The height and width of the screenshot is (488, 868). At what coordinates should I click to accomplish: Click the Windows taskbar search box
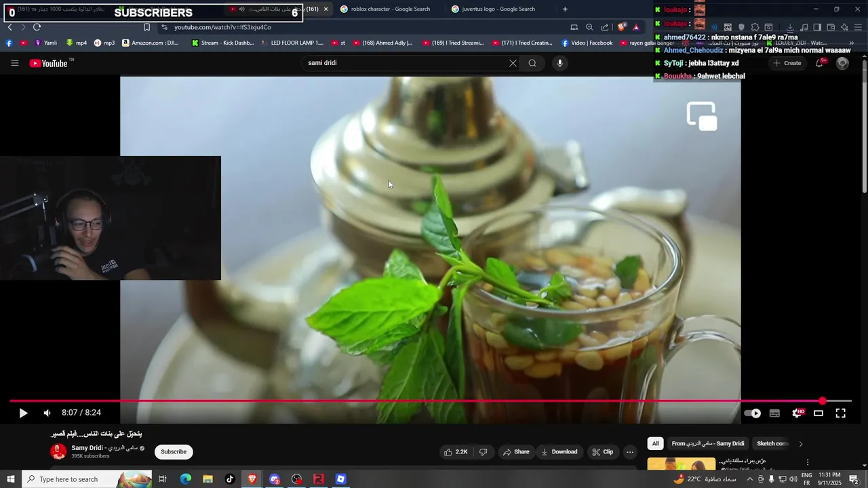[x=87, y=479]
